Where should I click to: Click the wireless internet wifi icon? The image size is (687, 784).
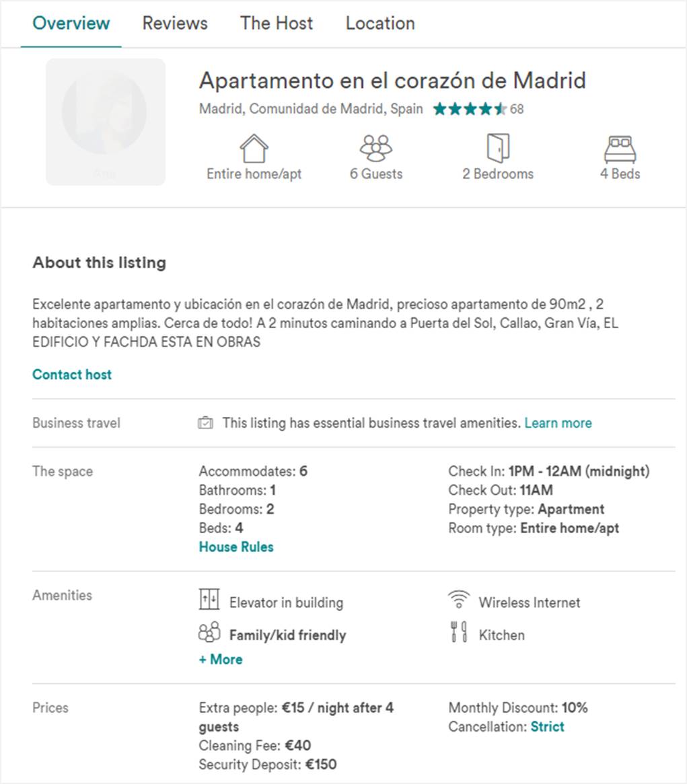pyautogui.click(x=458, y=598)
